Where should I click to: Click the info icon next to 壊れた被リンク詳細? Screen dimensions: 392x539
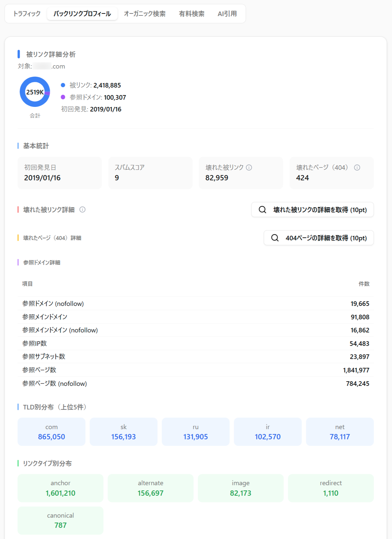(83, 210)
